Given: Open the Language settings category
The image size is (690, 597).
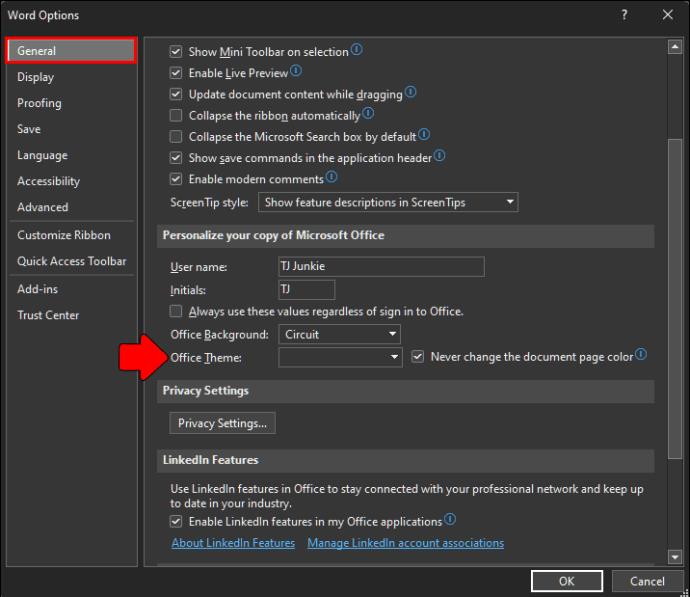Looking at the screenshot, I should 71,155.
